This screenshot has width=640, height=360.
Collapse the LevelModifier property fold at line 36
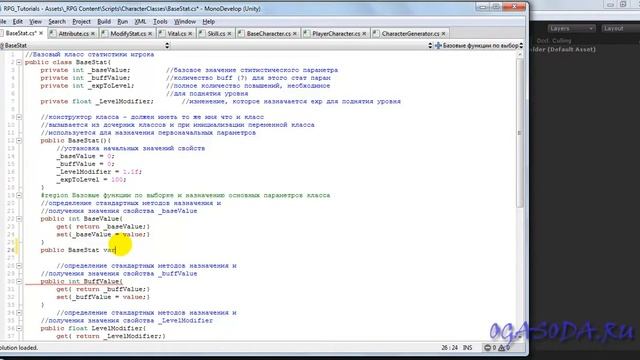[19, 328]
